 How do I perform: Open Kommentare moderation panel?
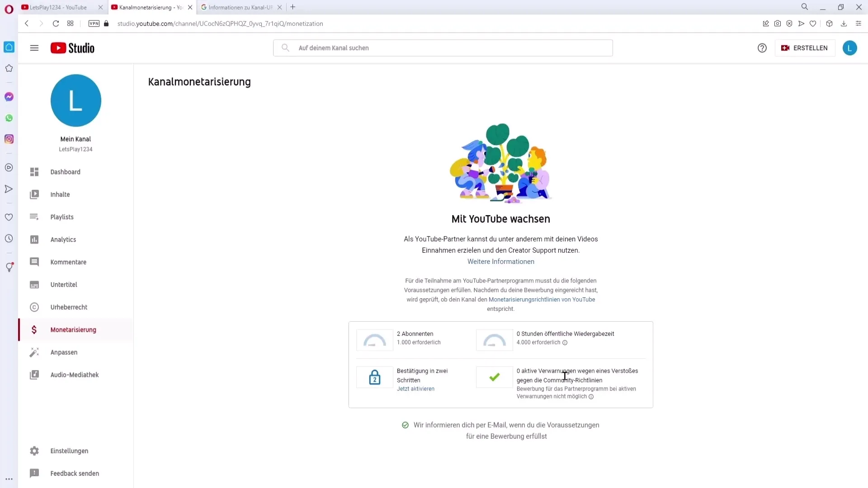(x=69, y=262)
